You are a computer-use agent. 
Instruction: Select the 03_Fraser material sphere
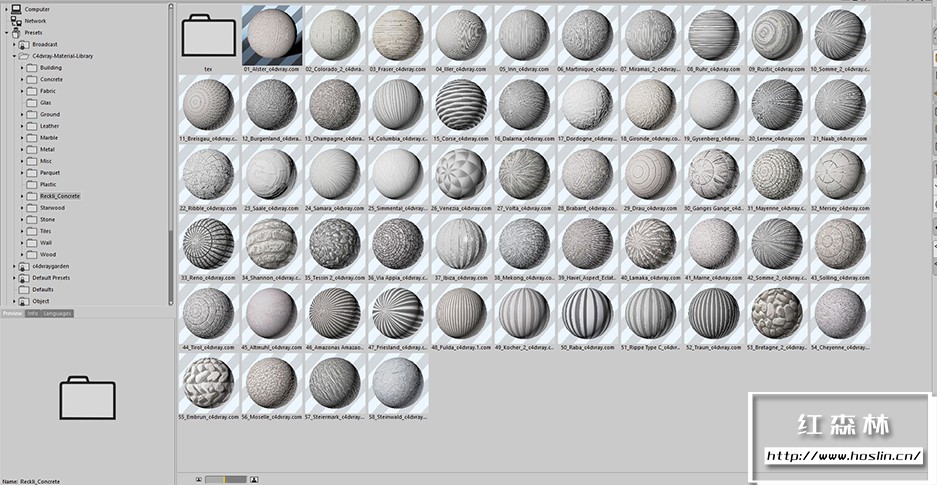coord(398,34)
